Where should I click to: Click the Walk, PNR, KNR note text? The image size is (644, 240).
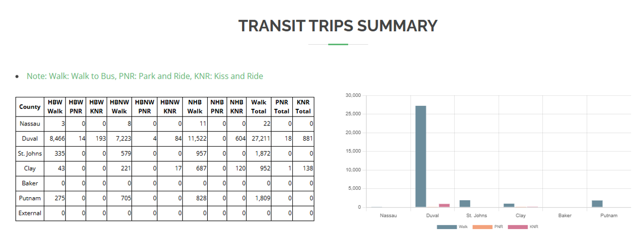click(x=145, y=76)
